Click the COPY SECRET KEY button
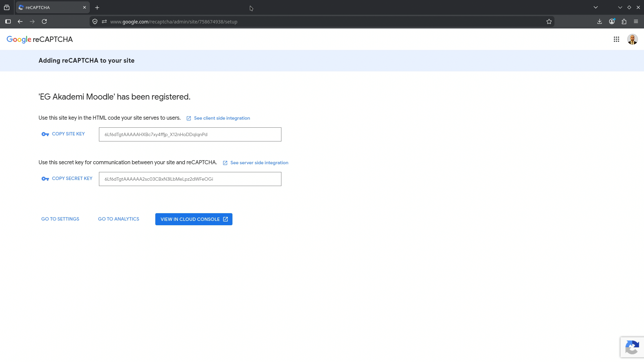 (67, 179)
